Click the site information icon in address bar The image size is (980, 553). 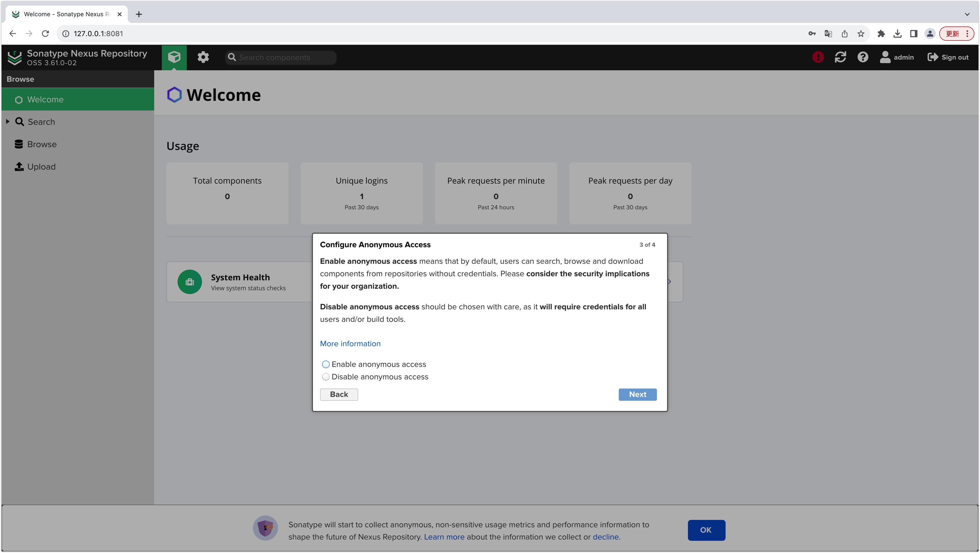[x=65, y=34]
